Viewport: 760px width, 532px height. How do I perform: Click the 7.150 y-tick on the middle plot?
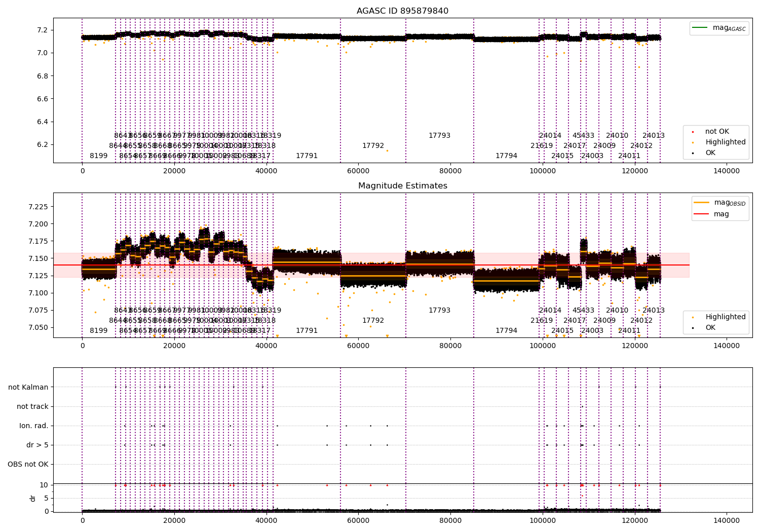[38, 258]
